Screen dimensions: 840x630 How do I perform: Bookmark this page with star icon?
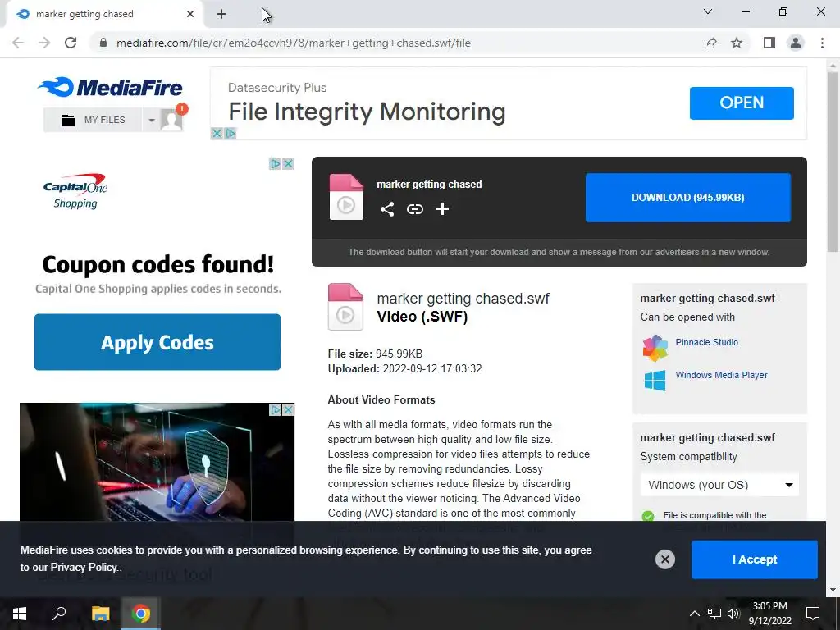click(737, 43)
